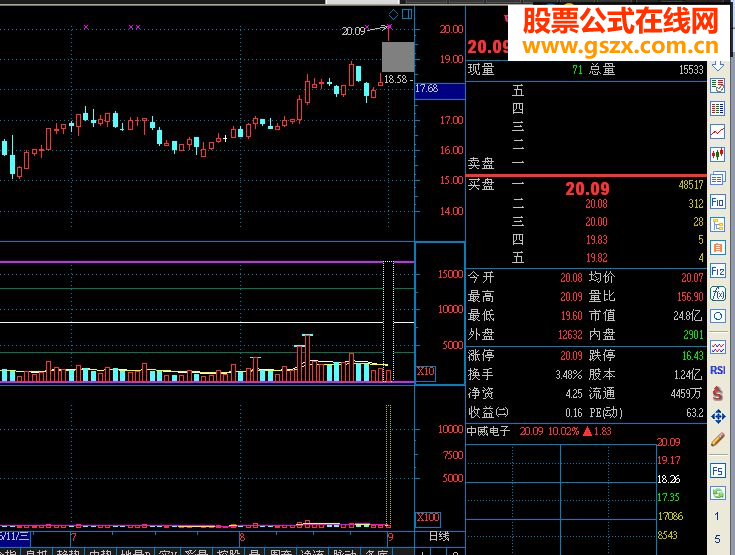Click the diamond icon above the K-line chart

coord(394,14)
